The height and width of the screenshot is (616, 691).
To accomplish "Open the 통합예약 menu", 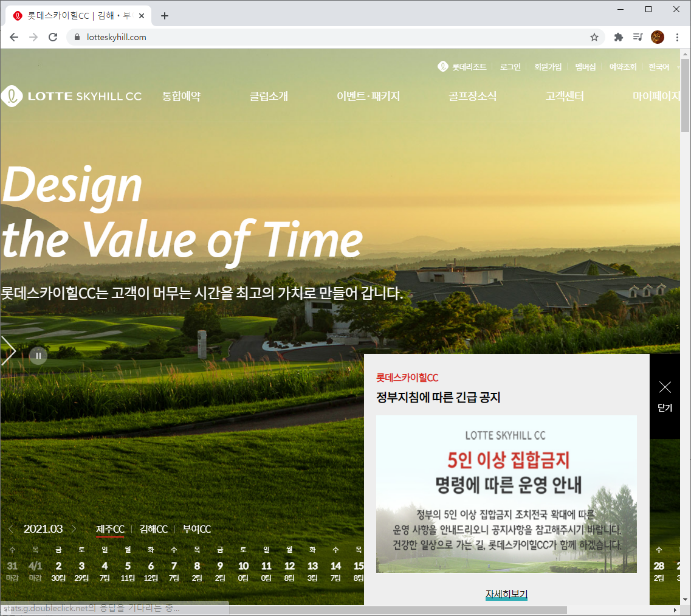I will point(181,96).
